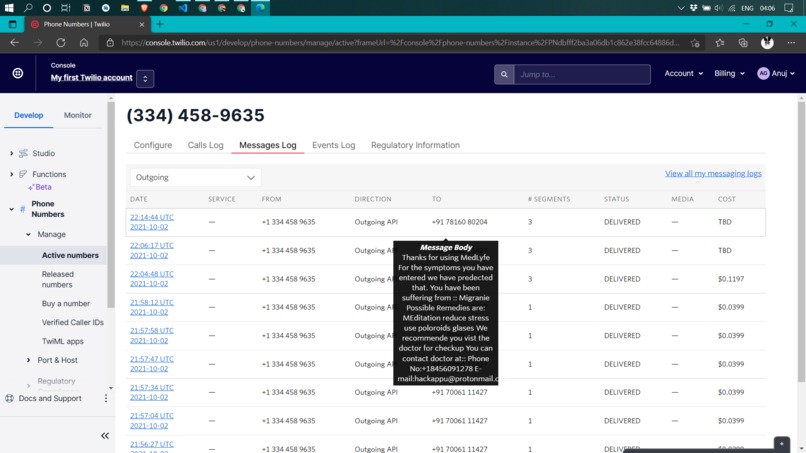Open the Windows Start menu
Viewport: 806px width, 453px height.
click(x=9, y=8)
